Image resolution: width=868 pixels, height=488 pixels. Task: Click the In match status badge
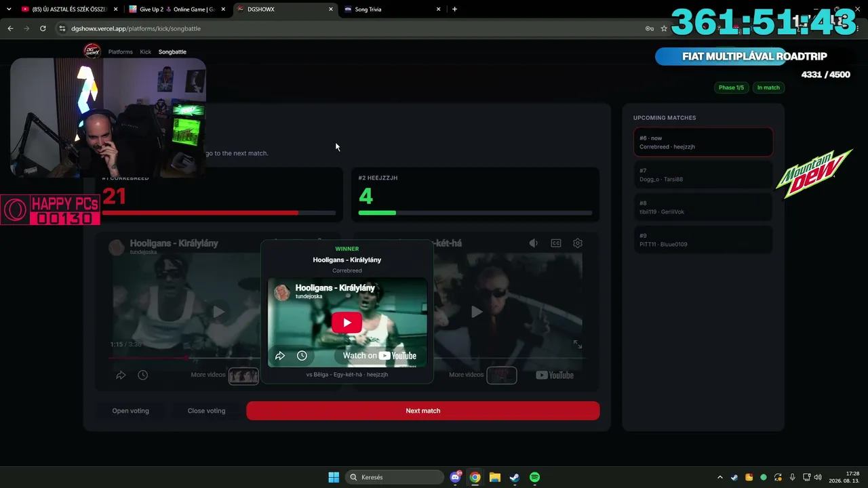(768, 87)
